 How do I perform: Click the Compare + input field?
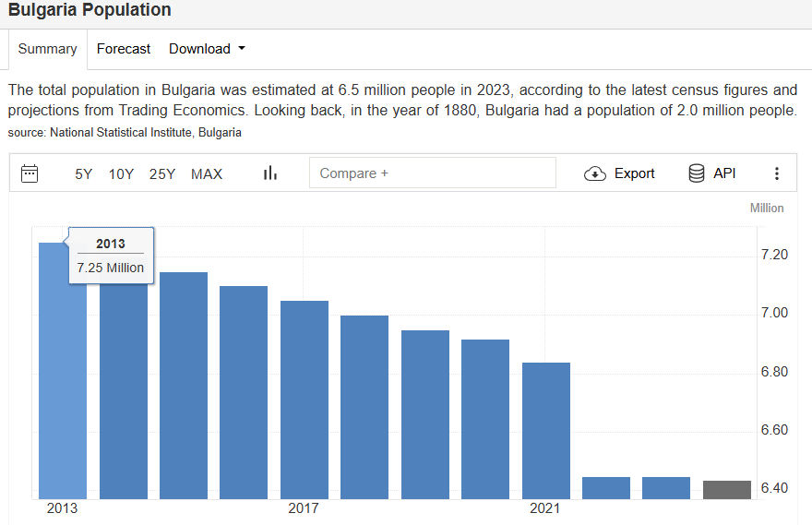(x=433, y=173)
